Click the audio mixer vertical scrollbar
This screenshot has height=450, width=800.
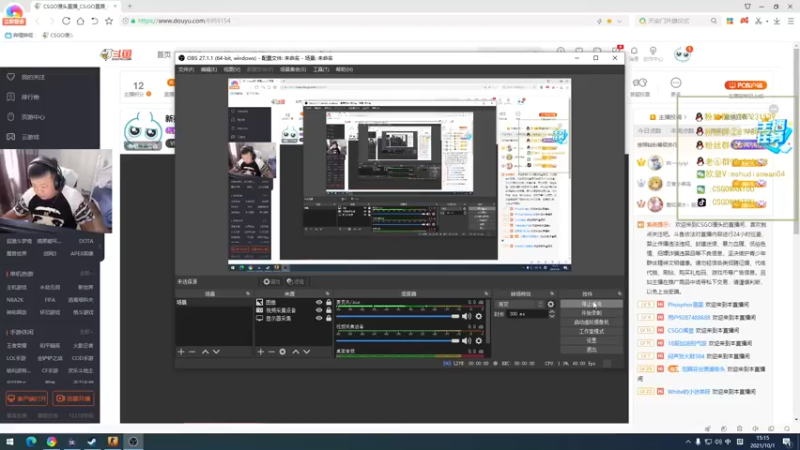pos(488,320)
